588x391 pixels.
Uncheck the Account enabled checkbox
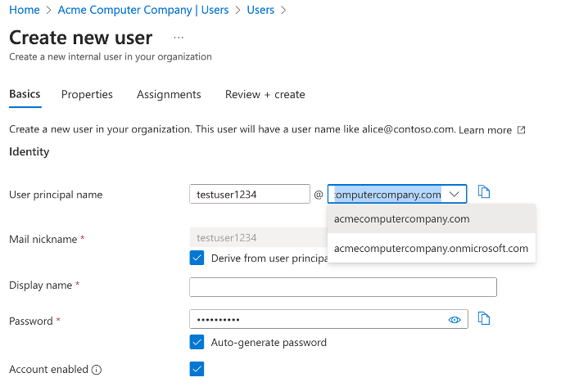pos(197,369)
